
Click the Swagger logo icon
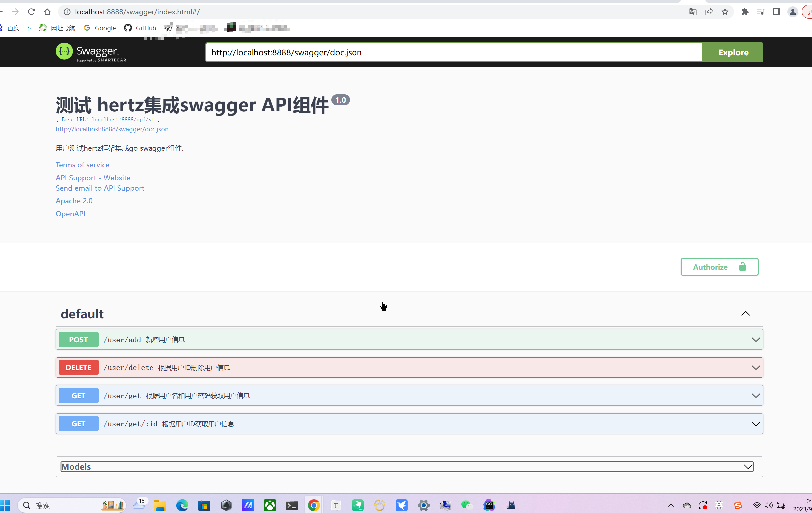click(64, 51)
